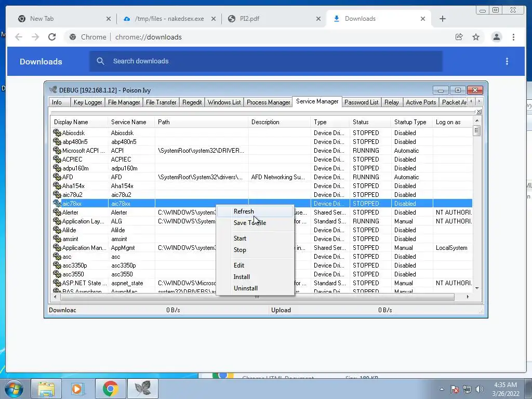Open the Windows Start menu

click(13, 389)
